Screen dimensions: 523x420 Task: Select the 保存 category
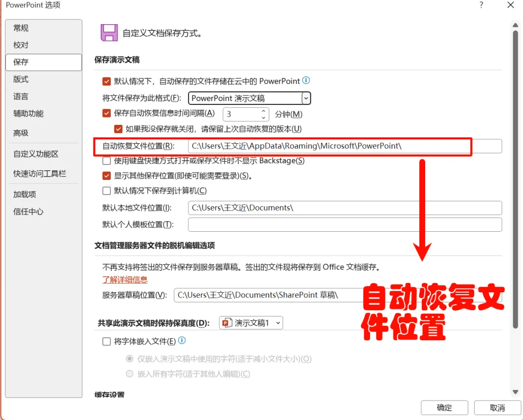(44, 62)
